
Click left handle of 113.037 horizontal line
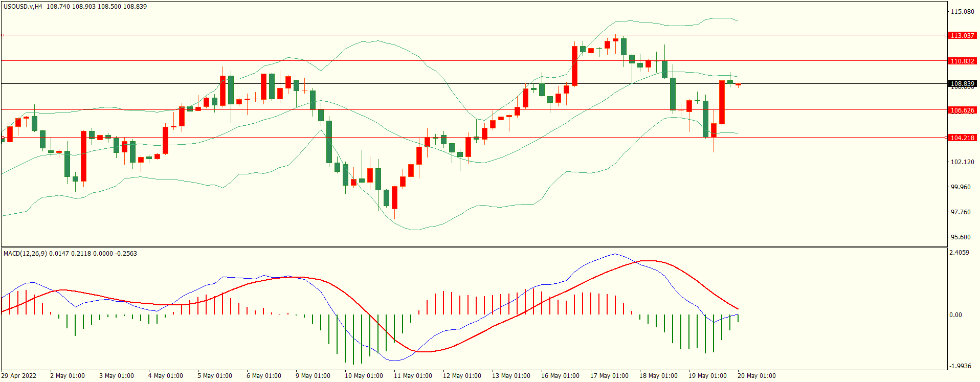click(x=3, y=35)
